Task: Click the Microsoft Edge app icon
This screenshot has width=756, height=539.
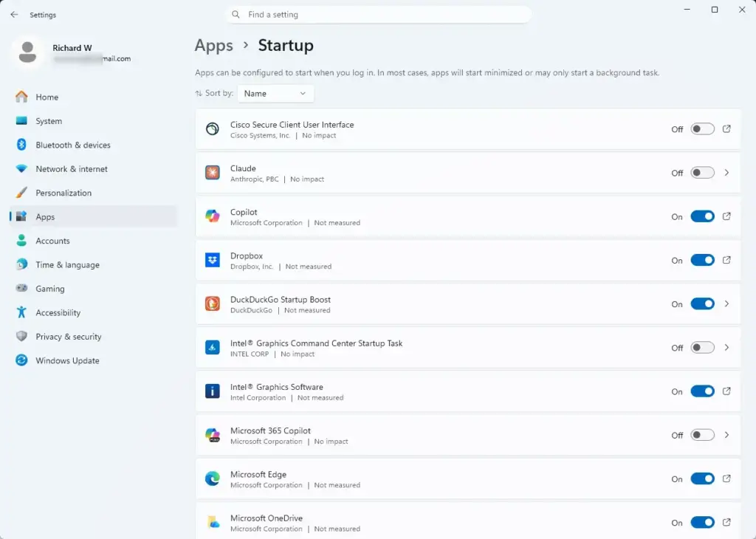Action: pos(212,478)
